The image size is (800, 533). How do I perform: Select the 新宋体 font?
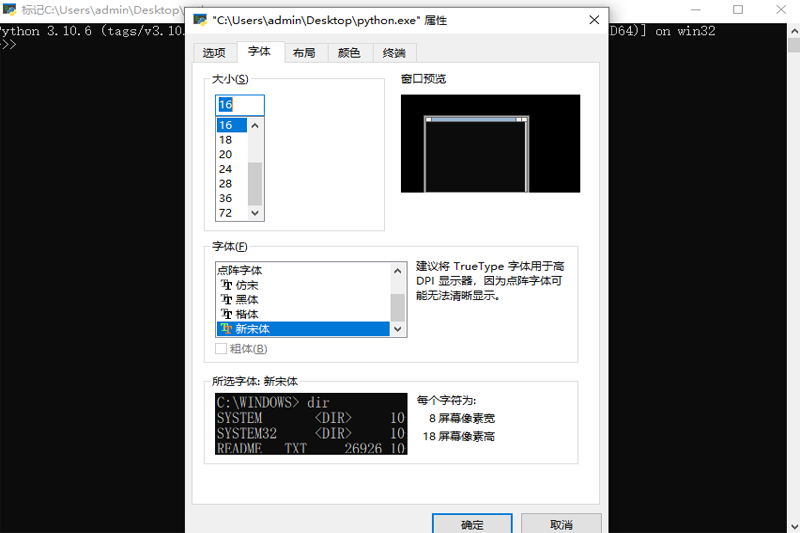303,329
